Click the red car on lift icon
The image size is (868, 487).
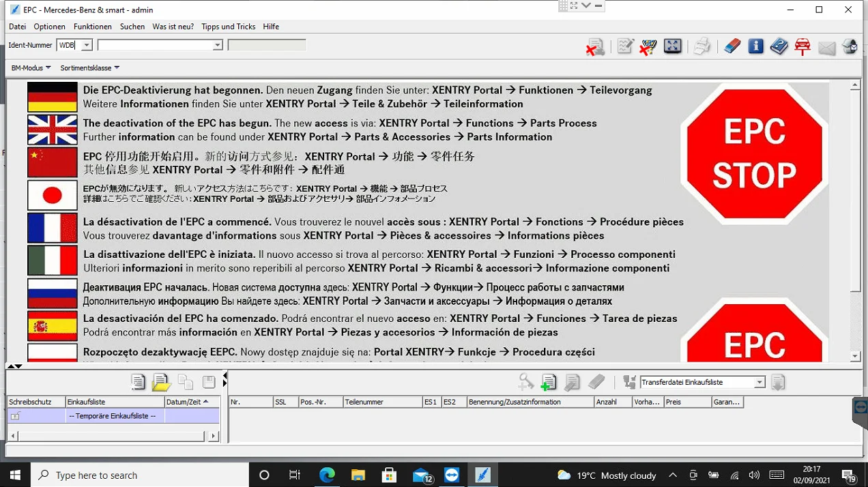coord(802,46)
